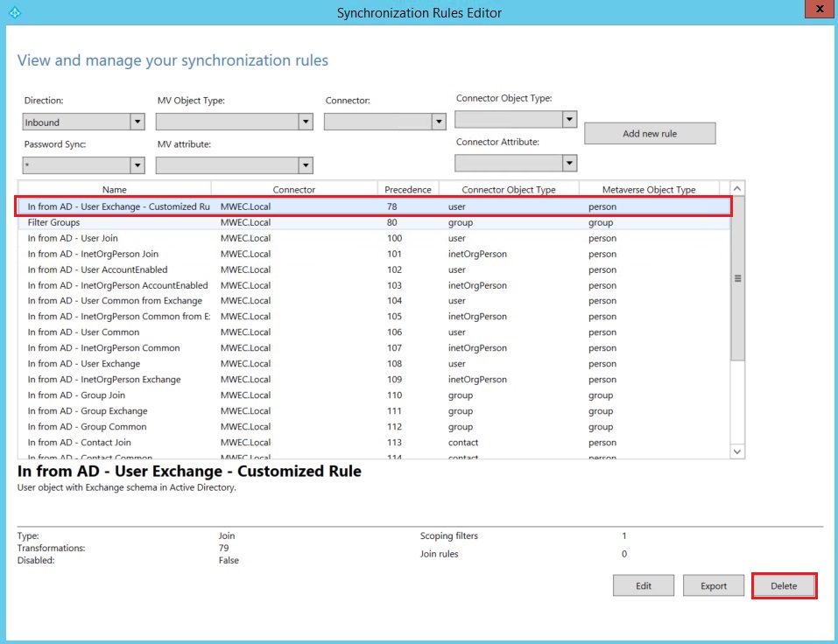838x644 pixels.
Task: Click the scroll down arrow of rules list
Action: pos(736,451)
